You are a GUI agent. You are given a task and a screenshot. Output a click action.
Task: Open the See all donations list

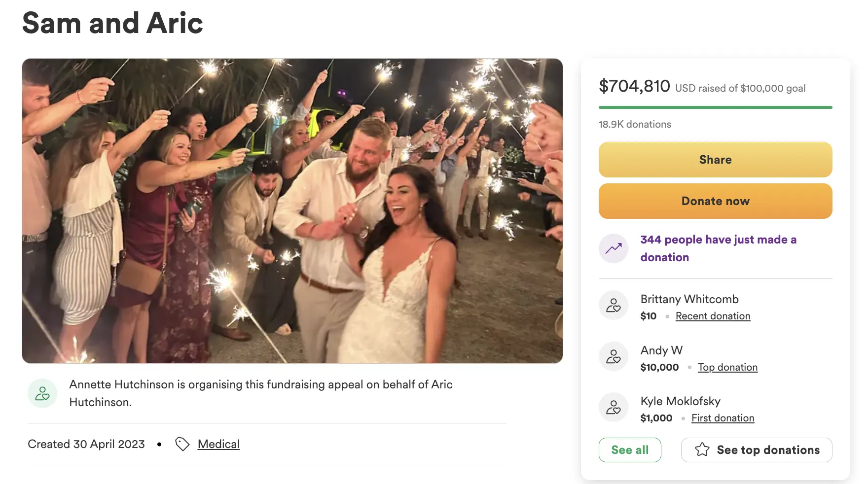[630, 450]
